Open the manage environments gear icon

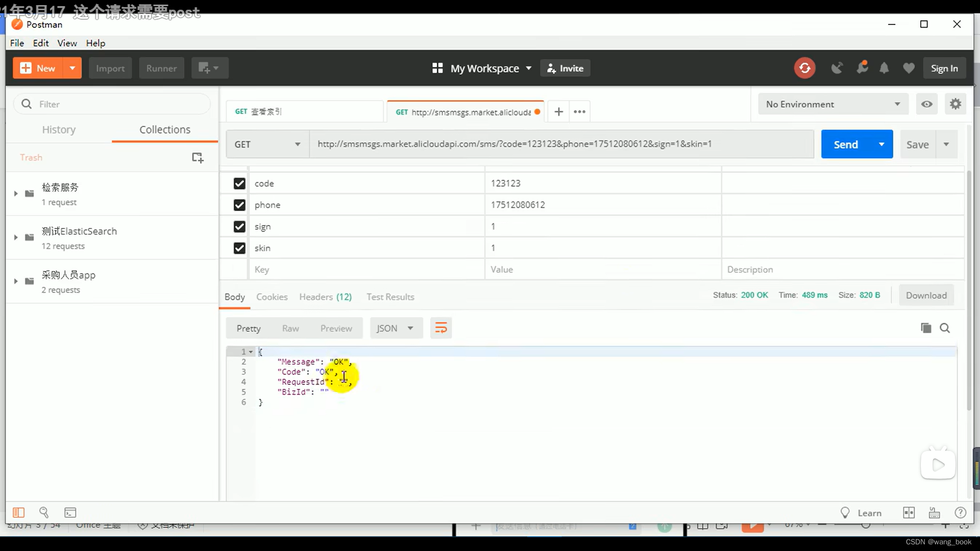955,104
